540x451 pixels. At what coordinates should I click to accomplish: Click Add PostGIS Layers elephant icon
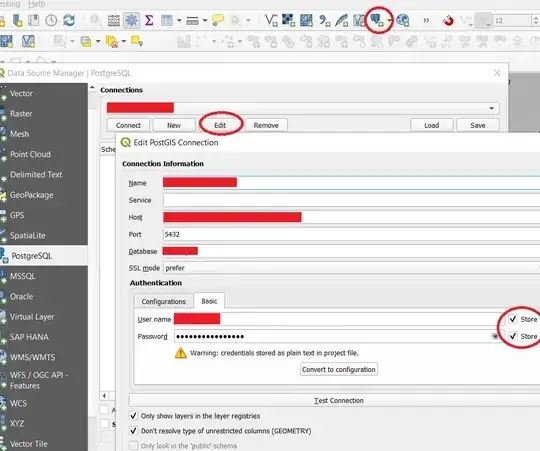coord(377,20)
